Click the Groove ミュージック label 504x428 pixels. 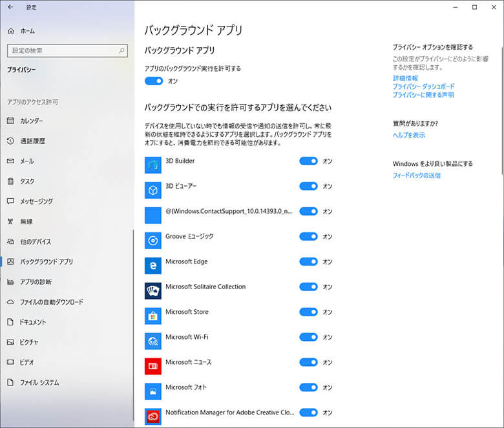click(189, 236)
